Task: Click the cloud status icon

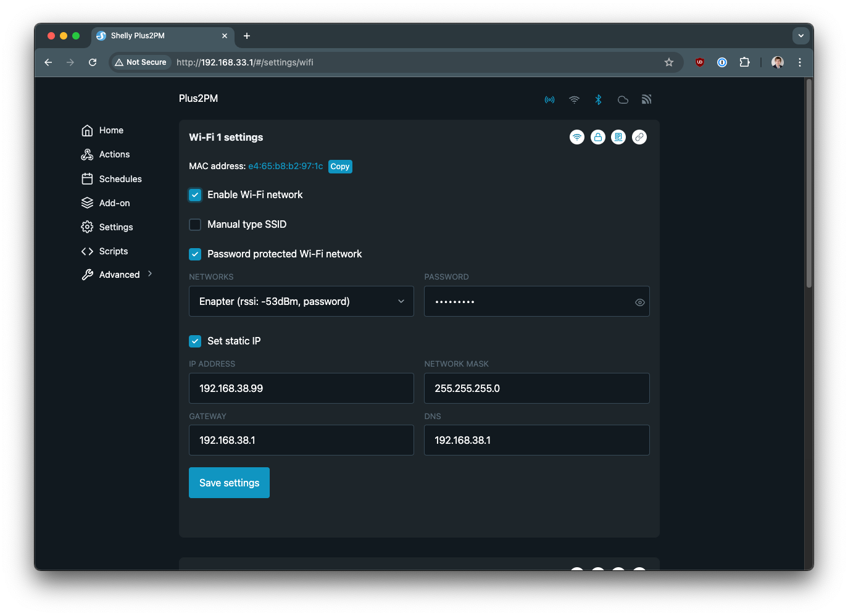Action: (x=623, y=99)
